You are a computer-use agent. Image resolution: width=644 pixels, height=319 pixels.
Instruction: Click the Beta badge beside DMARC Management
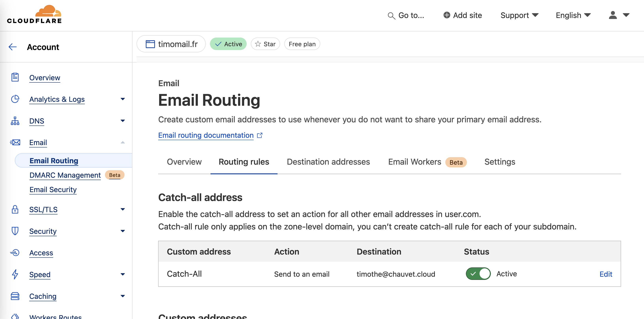point(114,175)
